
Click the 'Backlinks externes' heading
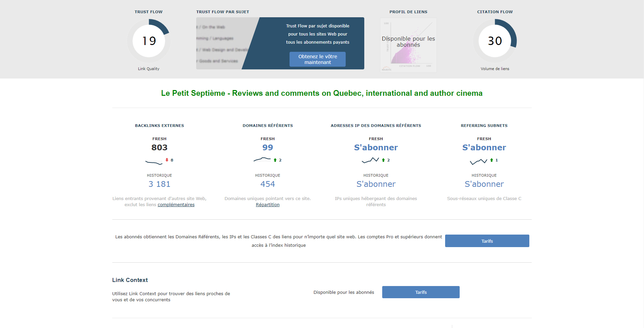pos(159,126)
